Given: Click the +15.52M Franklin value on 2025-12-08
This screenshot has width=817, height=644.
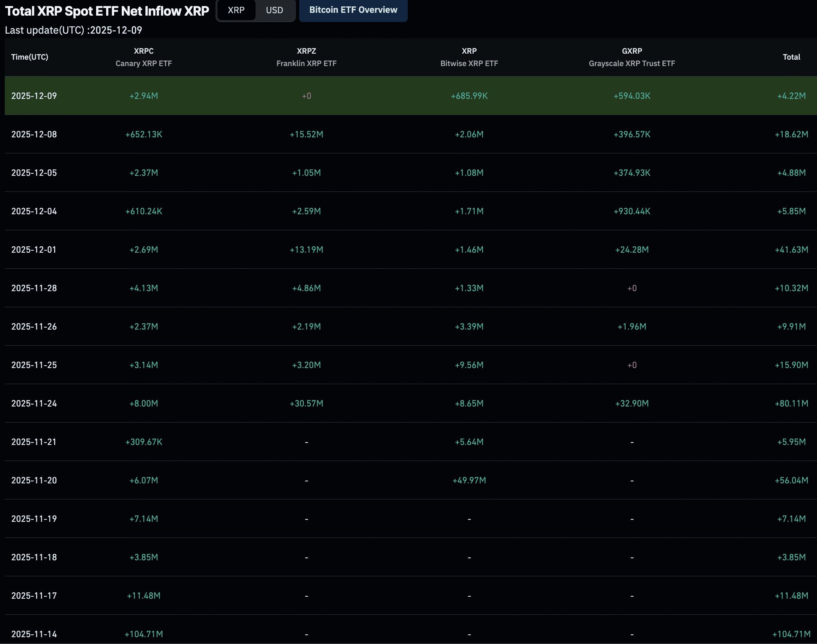Looking at the screenshot, I should pyautogui.click(x=306, y=134).
